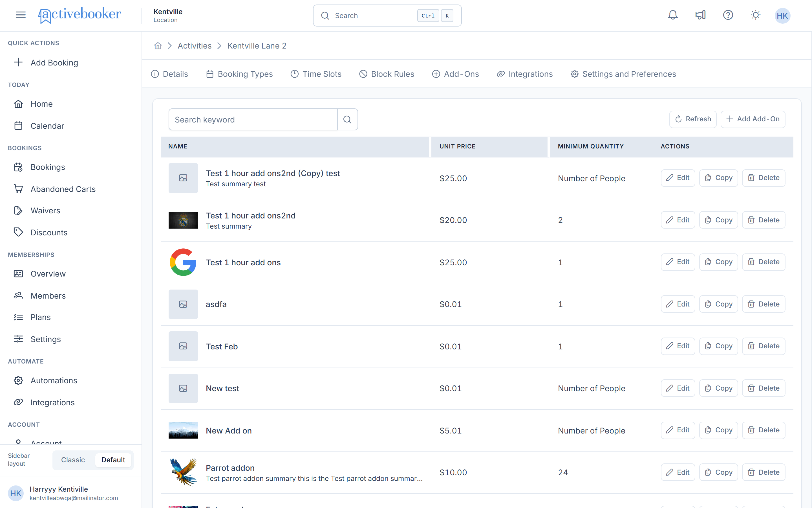Click the $5.01 unit price cell
Screen dimensions: 812x508
pos(450,430)
